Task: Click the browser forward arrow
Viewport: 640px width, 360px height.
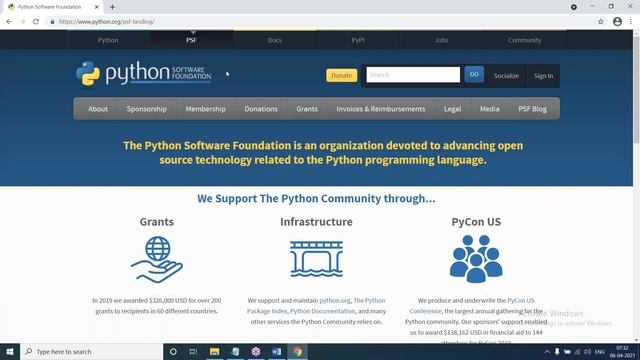Action: pyautogui.click(x=22, y=22)
